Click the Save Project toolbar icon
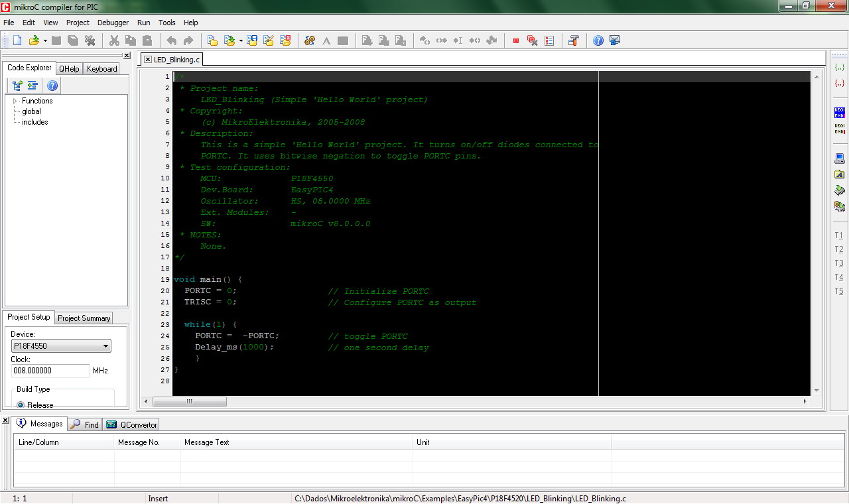The height and width of the screenshot is (504, 849). click(x=252, y=40)
